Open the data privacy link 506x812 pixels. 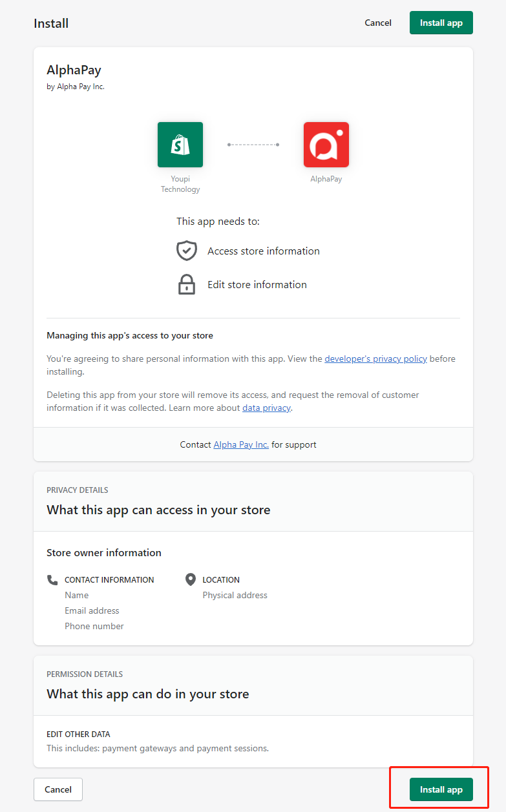(266, 408)
